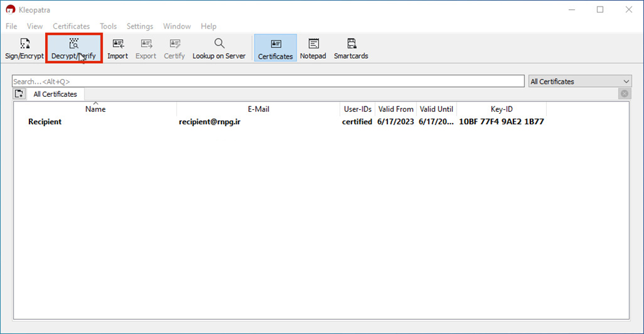Open the Window menu
Screen dimensions: 644x334
pos(176,26)
